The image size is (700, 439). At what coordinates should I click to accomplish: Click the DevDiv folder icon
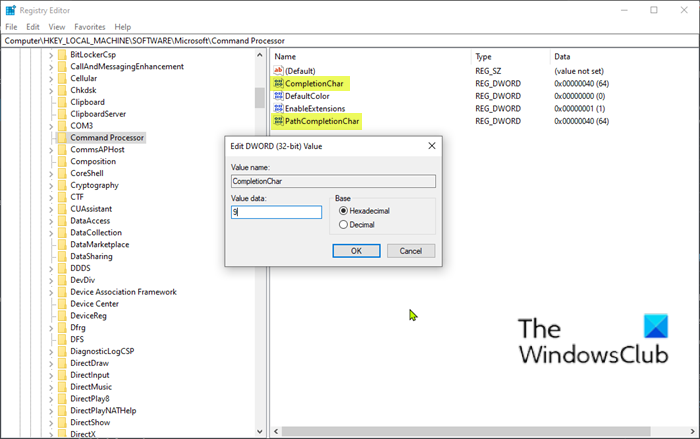coord(62,280)
